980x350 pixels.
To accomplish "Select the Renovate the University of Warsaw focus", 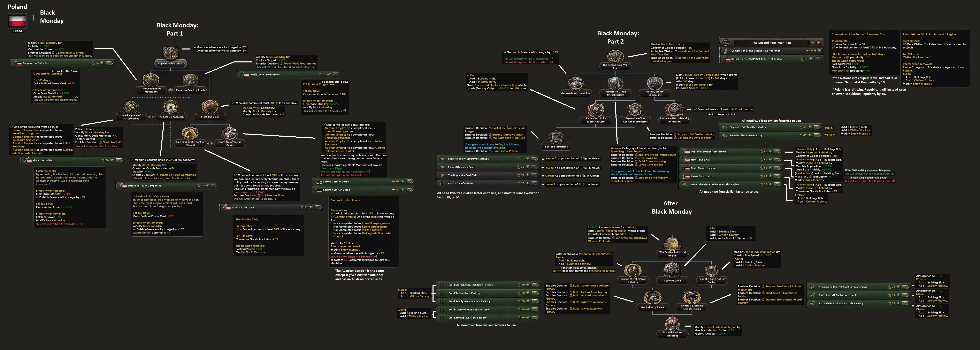I will tap(674, 110).
